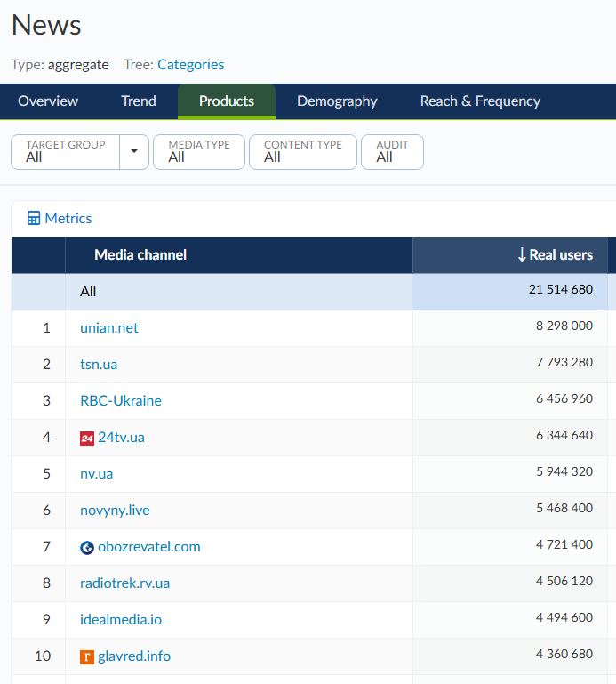Click the glavred.info orange logo icon
Viewport: 616px width, 684px height.
[x=87, y=657]
